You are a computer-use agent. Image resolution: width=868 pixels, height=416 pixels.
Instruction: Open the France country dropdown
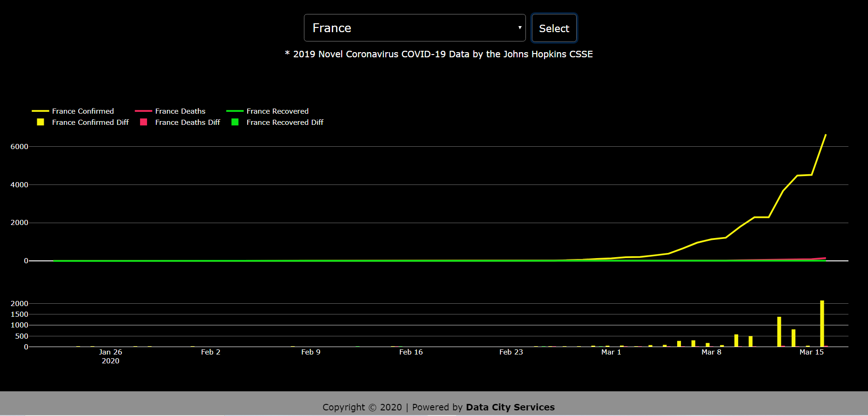click(414, 28)
